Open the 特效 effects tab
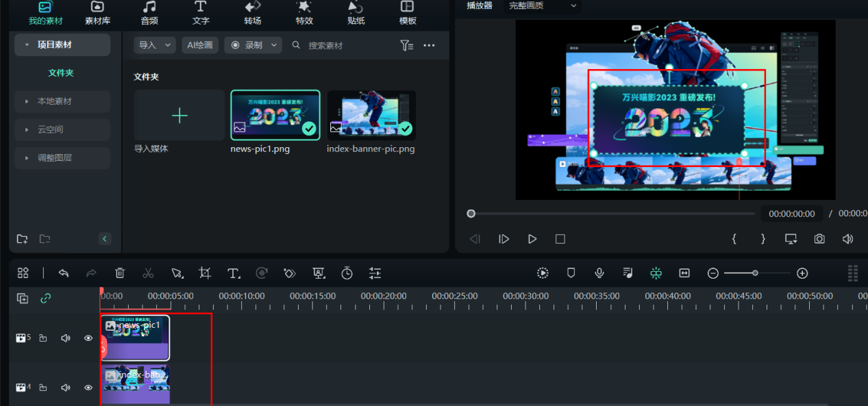This screenshot has width=868, height=406. [x=304, y=13]
